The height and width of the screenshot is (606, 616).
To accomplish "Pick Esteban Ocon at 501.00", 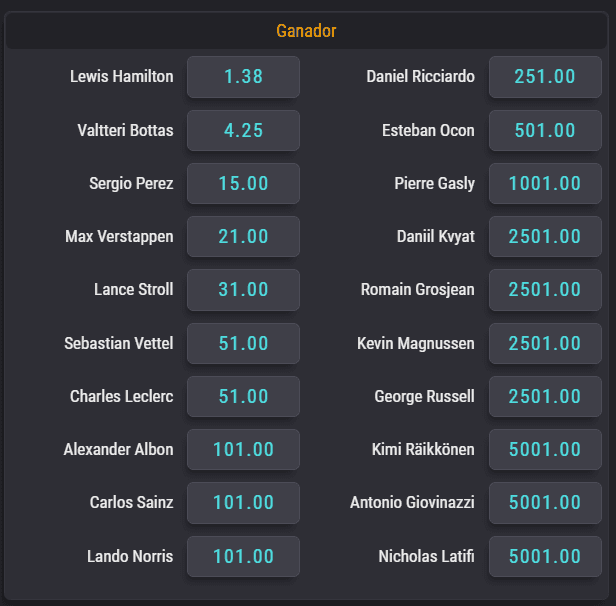I will tap(545, 130).
